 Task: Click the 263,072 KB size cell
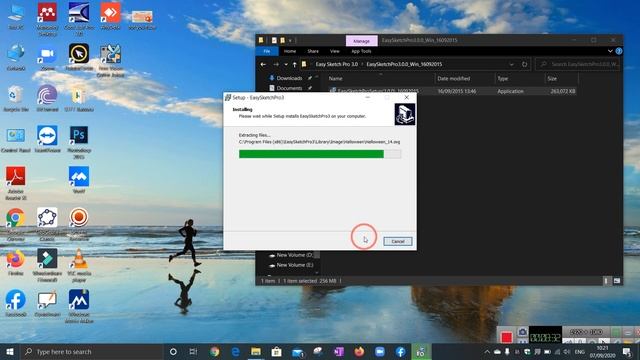(563, 91)
